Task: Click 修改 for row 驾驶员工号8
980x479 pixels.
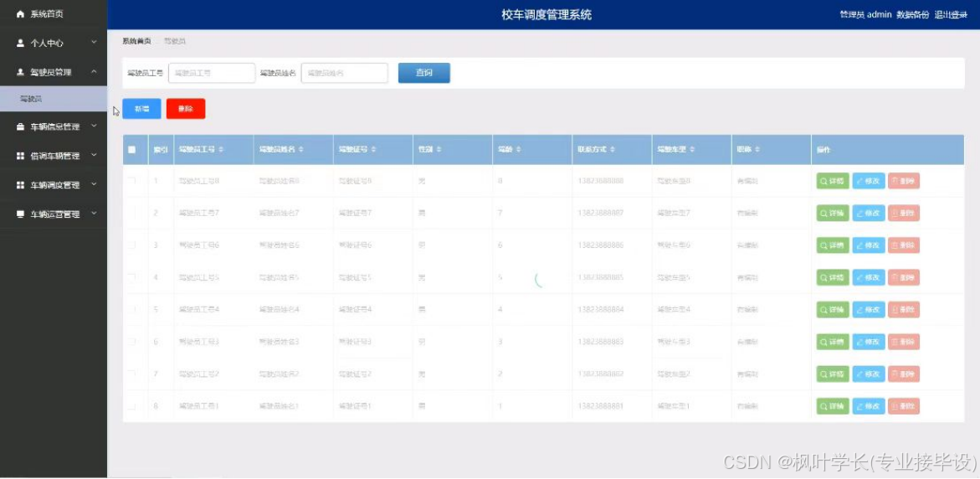Action: tap(869, 182)
